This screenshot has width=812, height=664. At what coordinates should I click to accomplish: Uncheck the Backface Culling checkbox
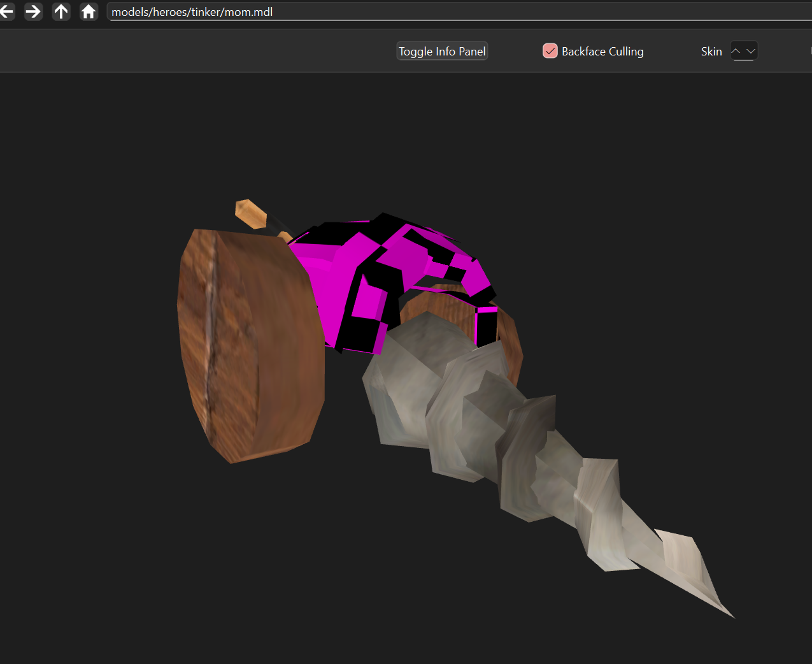pyautogui.click(x=550, y=51)
